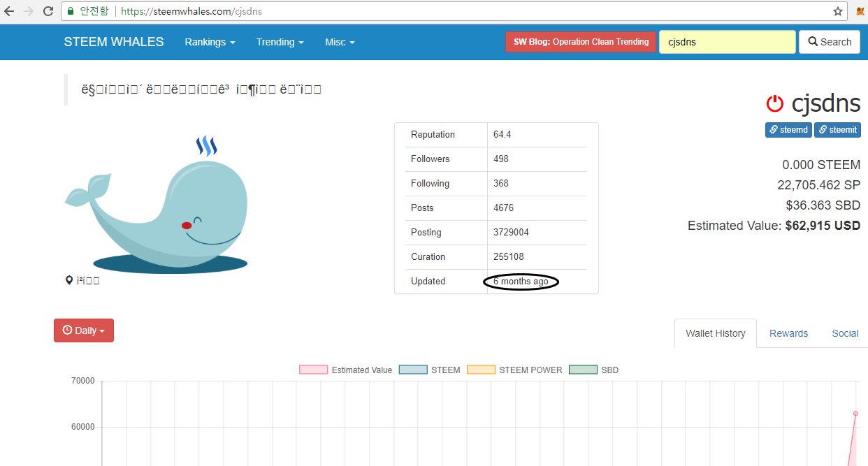Toggle the STEEM POWER legend swatch

point(481,370)
